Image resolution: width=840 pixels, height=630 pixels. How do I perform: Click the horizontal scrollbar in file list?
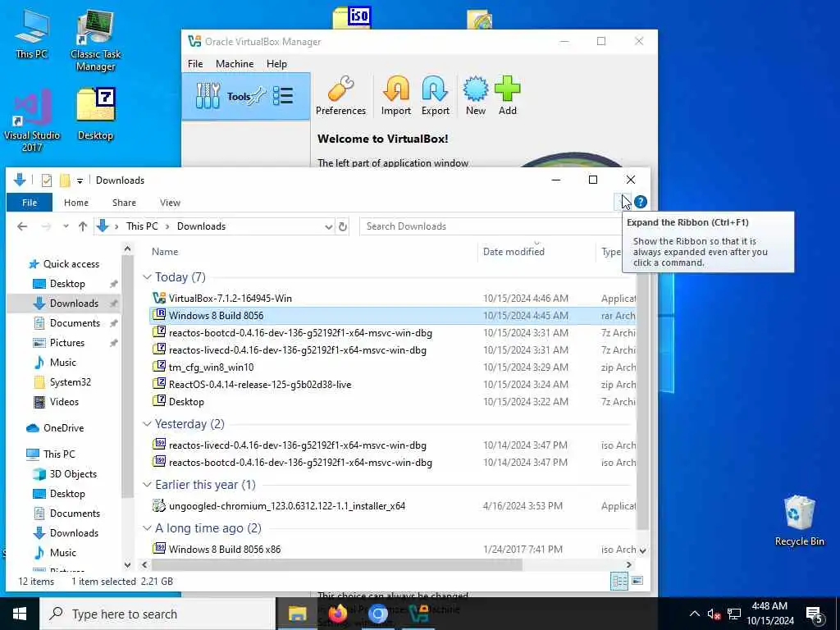[336, 564]
